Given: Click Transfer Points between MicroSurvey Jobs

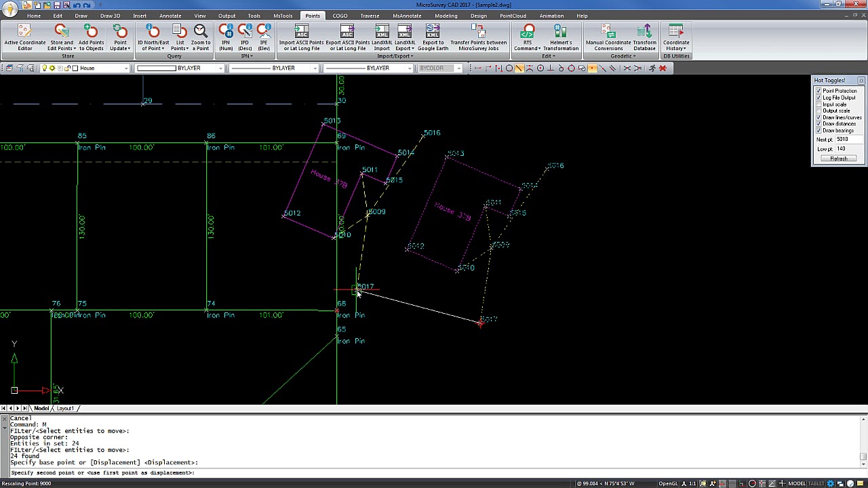Looking at the screenshot, I should point(478,37).
